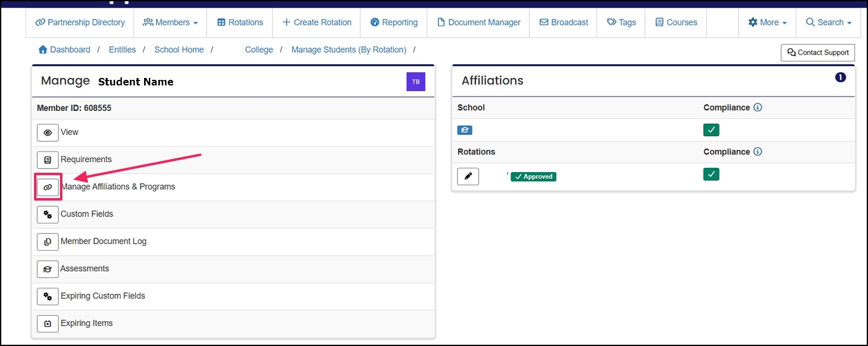This screenshot has height=346, width=868.
Task: Click the Manage Affiliations link icon button
Action: (x=48, y=187)
